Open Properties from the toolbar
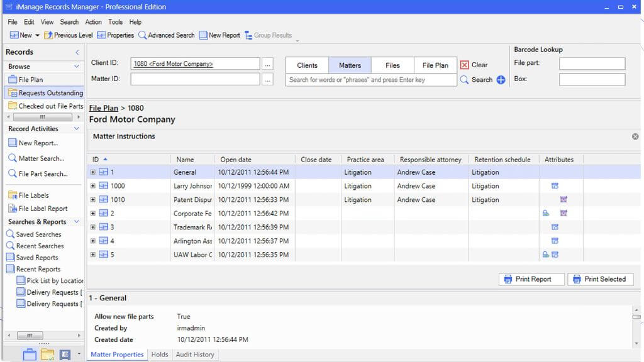 (116, 35)
